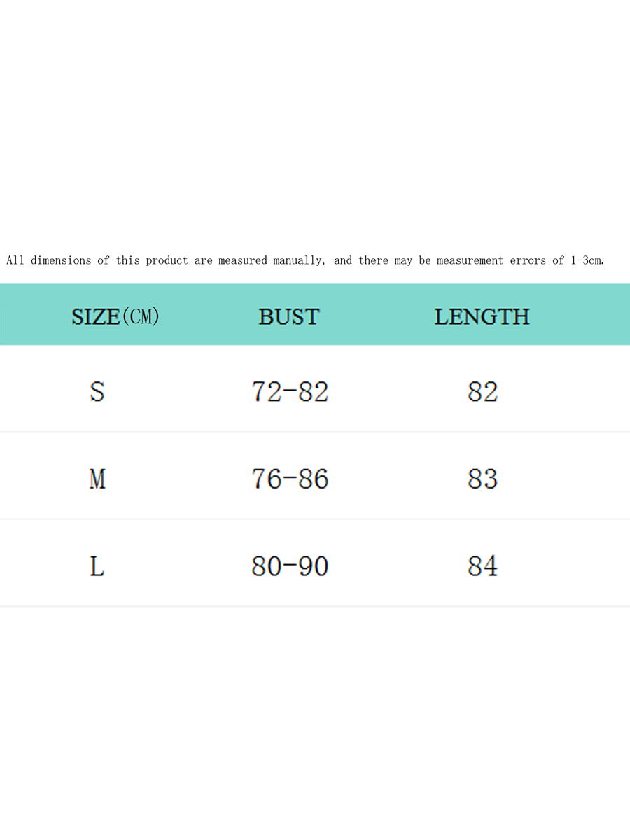Click the 72-82 bust value
Screen dimensions: 630x840
point(290,391)
